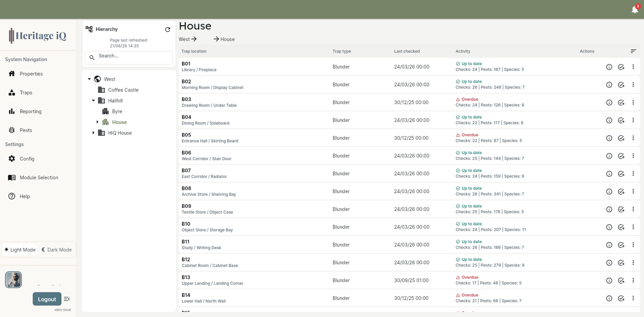Image resolution: width=644 pixels, height=317 pixels.
Task: Open info for trap B10
Action: tap(609, 227)
